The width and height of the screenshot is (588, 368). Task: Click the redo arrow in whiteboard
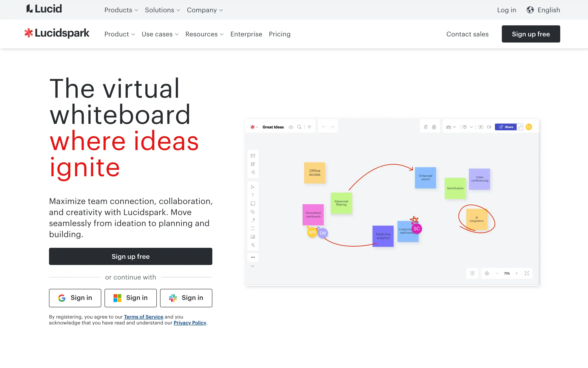(332, 127)
